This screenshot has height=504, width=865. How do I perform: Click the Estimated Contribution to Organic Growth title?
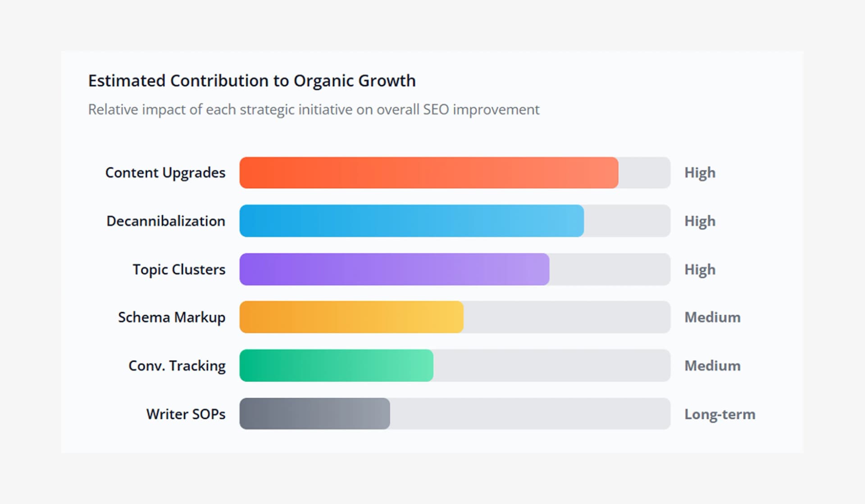point(251,81)
